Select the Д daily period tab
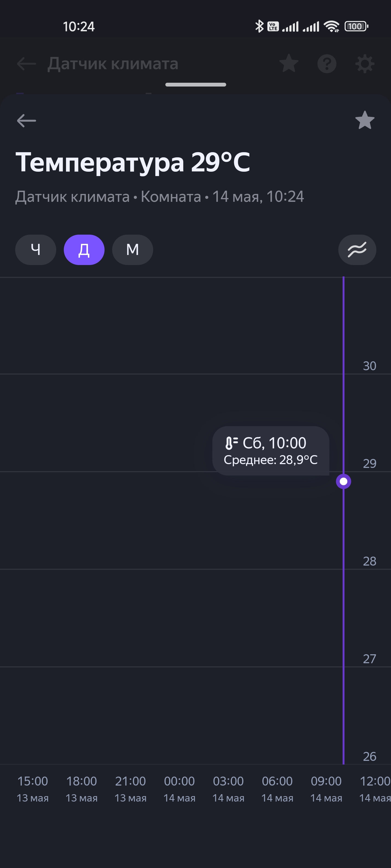Viewport: 391px width, 868px height. (84, 250)
